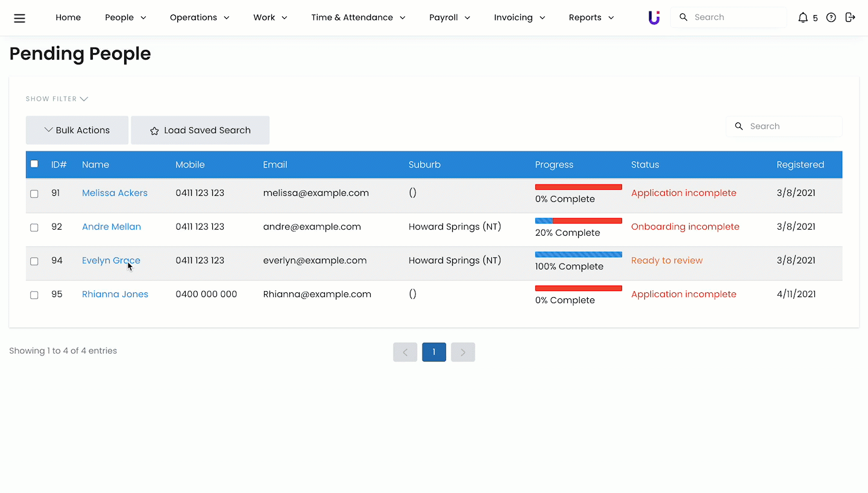Click Evelyn Grace's 100% progress bar
Viewport: 868px width, 493px height.
coord(578,255)
